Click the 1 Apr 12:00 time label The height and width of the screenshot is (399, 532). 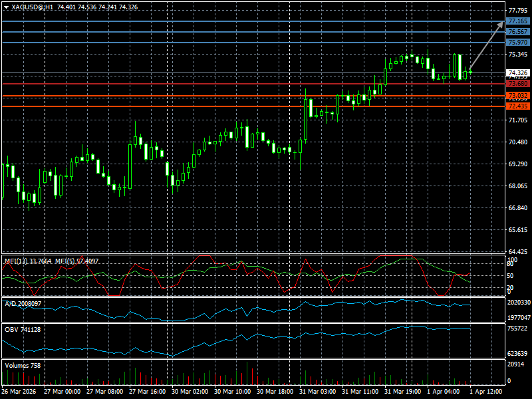(487, 392)
